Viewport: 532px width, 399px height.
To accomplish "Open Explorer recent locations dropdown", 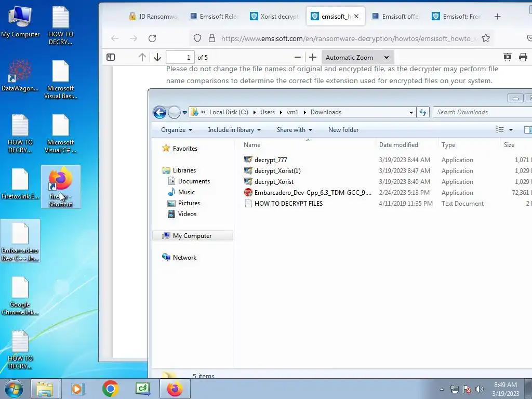I will click(184, 113).
